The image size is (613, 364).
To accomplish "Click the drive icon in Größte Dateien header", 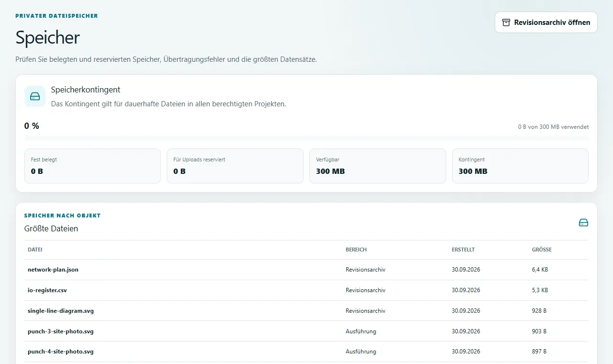I will tap(583, 223).
